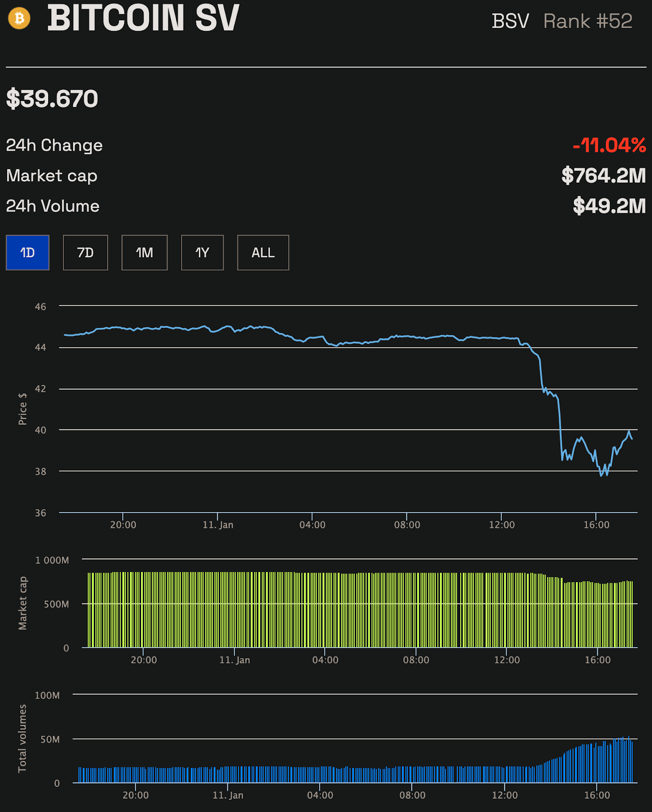Click the 11. Jan label on price chart

(218, 525)
